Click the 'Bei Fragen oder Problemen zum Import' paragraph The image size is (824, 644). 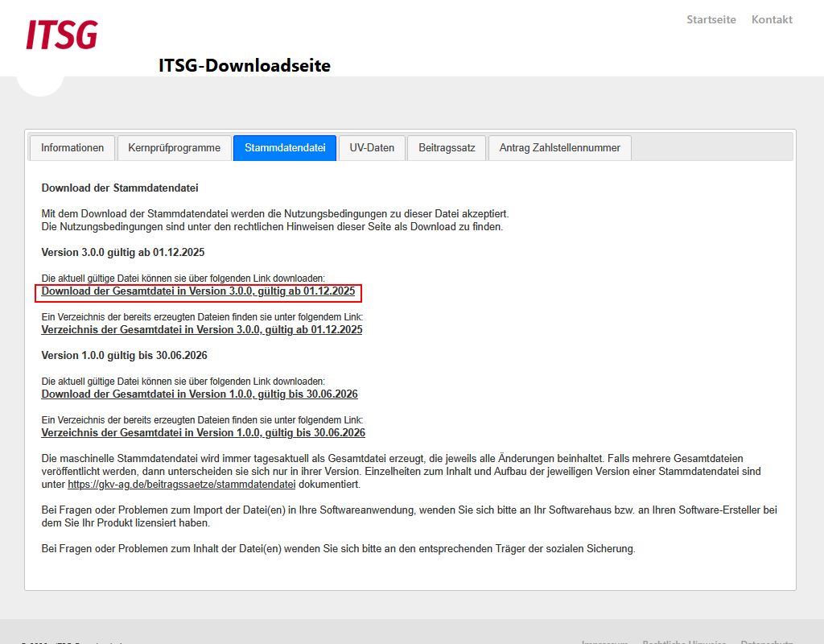[x=410, y=516]
